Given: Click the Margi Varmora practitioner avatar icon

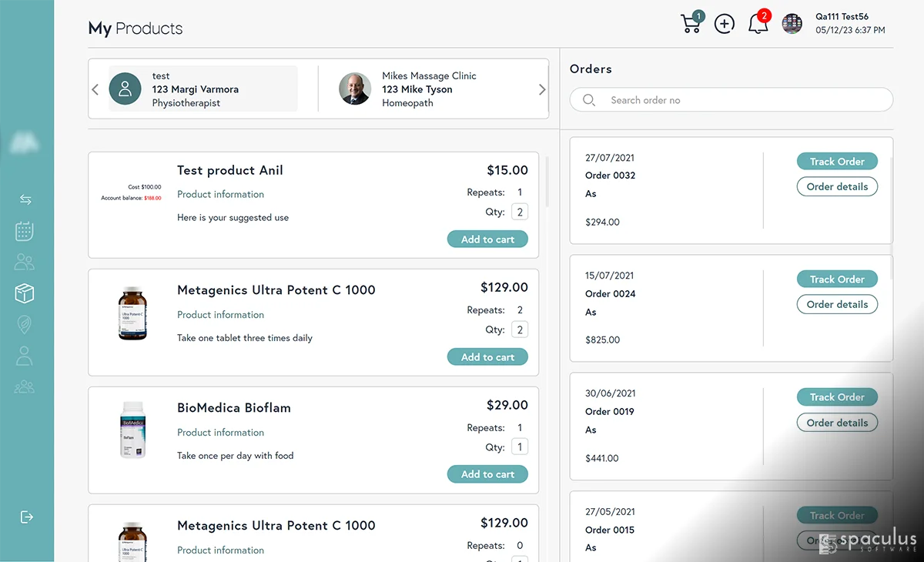Looking at the screenshot, I should [126, 89].
